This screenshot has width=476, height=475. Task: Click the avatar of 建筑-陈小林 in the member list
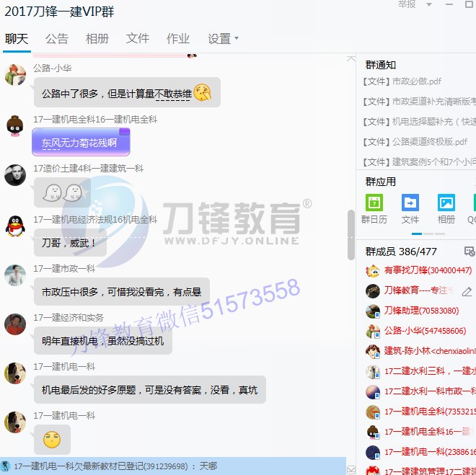(x=373, y=351)
